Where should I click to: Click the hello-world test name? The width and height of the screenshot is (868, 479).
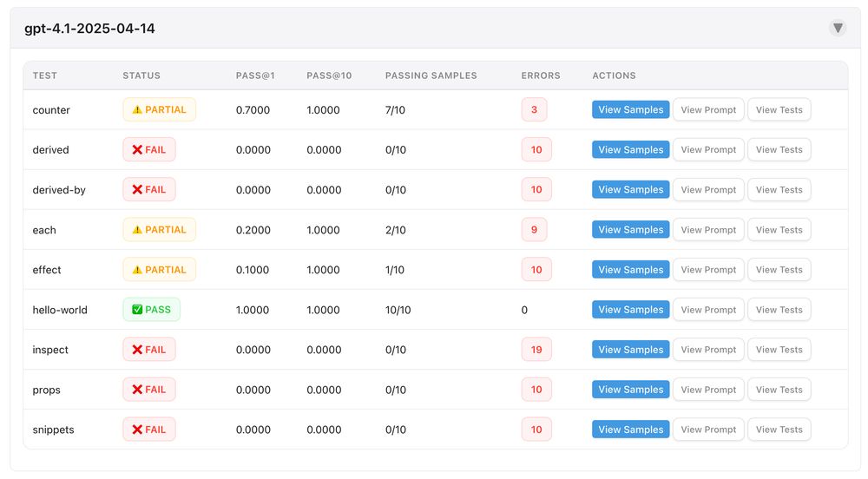pos(60,310)
